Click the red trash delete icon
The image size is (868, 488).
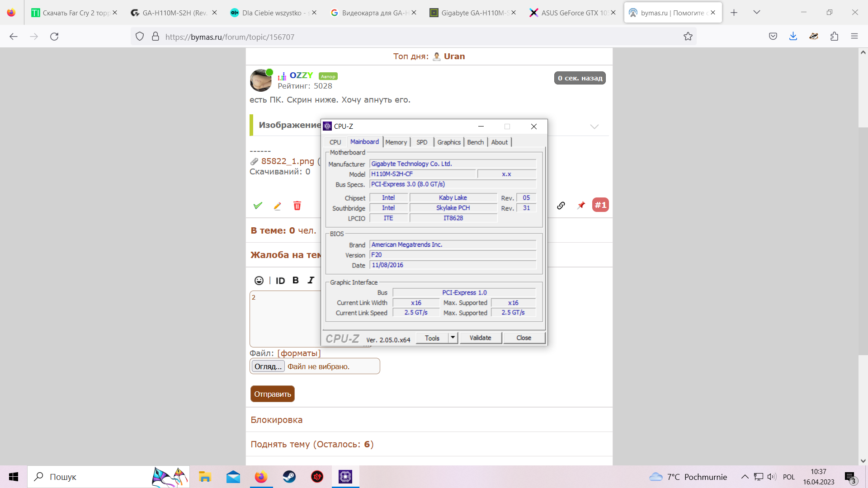297,206
